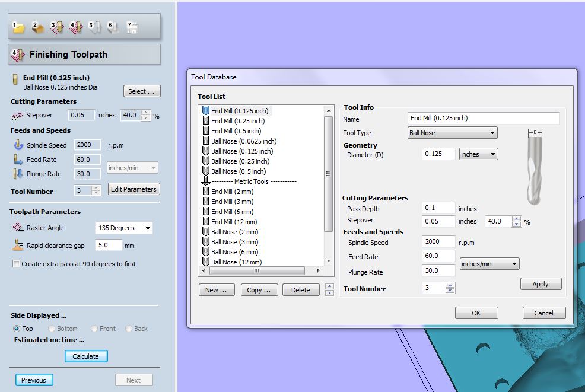Select Front side displayed radio button
This screenshot has width=585, height=392.
(x=94, y=329)
